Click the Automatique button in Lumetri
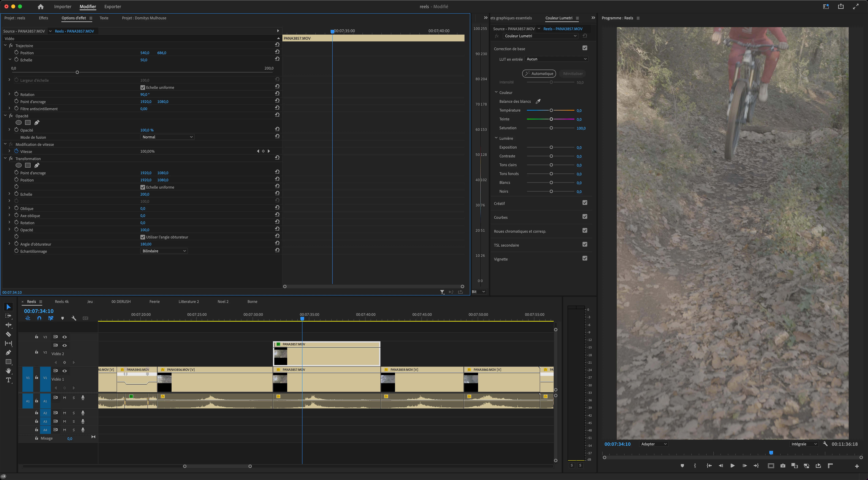The image size is (868, 480). click(x=539, y=73)
